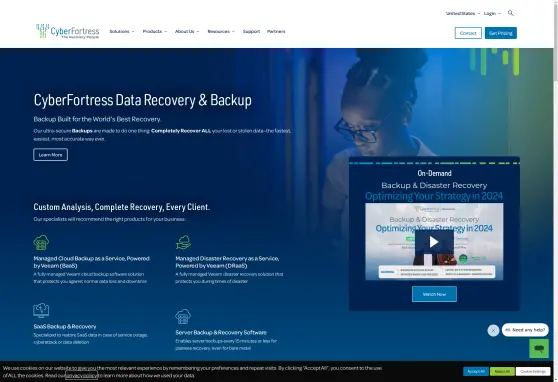Click the webinar video thumbnail image
This screenshot has height=382, width=558.
(434, 242)
